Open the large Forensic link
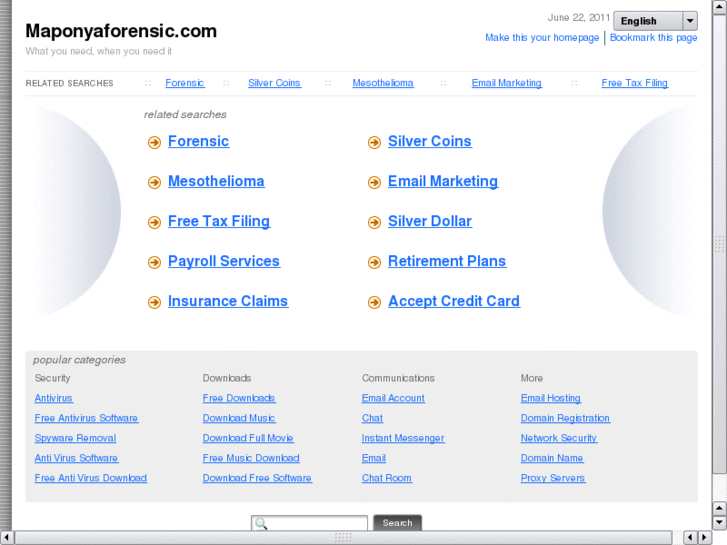This screenshot has width=727, height=545. pos(198,141)
